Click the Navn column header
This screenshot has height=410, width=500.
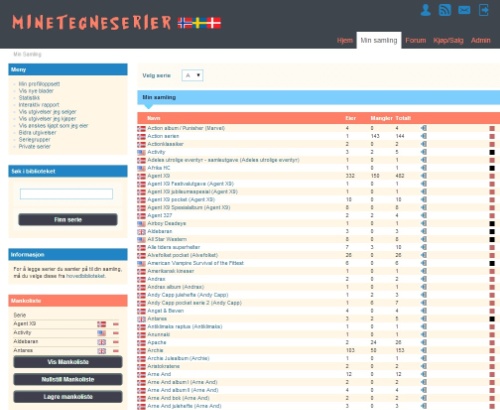point(154,118)
